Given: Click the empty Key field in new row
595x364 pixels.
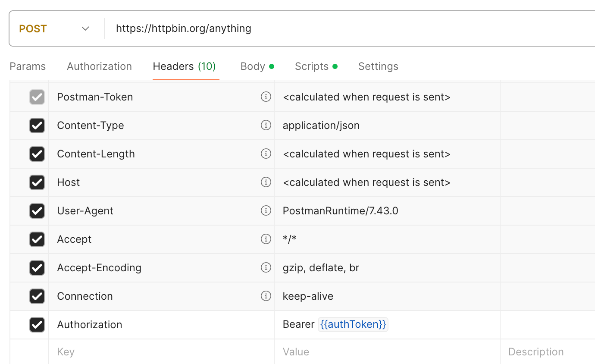Looking at the screenshot, I should tap(160, 352).
